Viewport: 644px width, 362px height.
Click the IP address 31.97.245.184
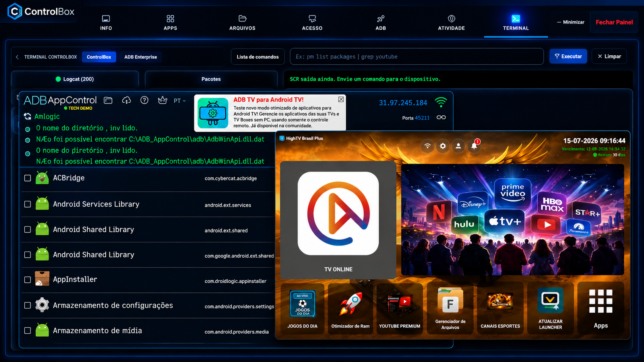[403, 103]
